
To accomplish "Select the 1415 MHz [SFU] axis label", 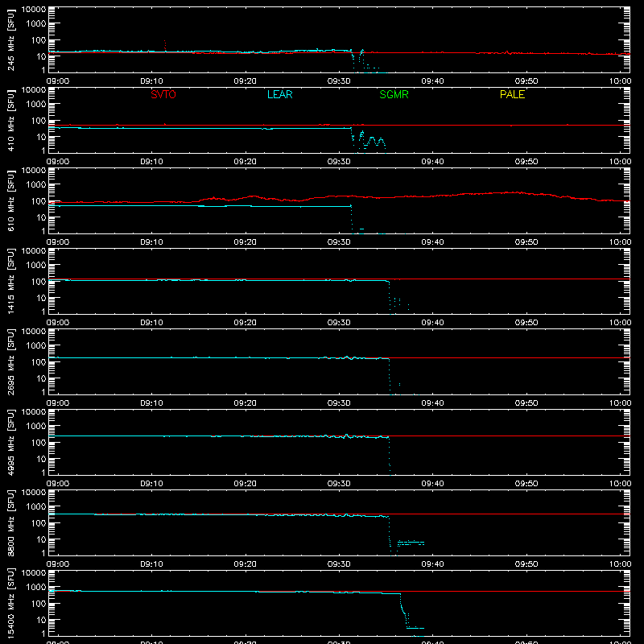I will pos(10,281).
